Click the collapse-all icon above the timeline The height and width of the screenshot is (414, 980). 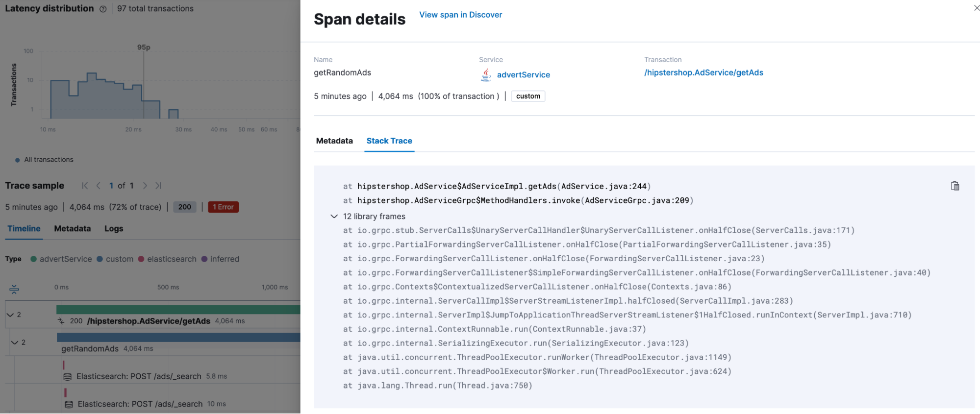[x=14, y=289]
